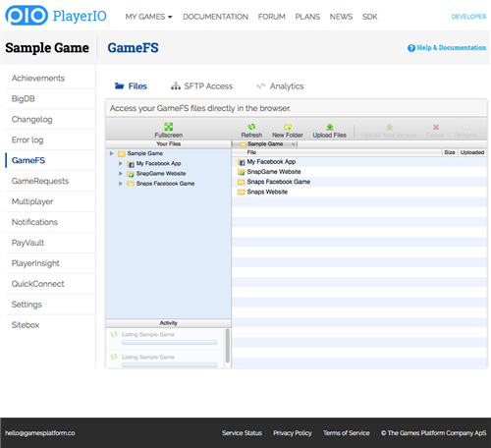Click the first Listing Sample Game progress bar
The image size is (491, 448).
point(170,343)
